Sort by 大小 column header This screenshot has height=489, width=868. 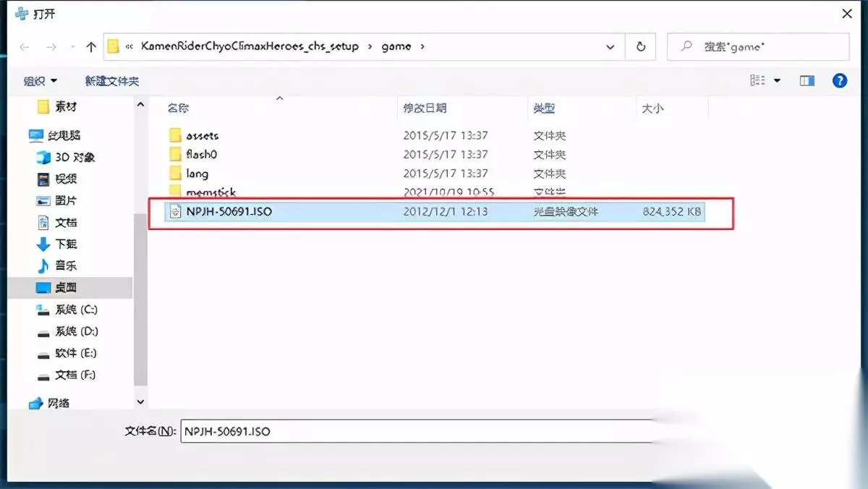click(x=652, y=109)
